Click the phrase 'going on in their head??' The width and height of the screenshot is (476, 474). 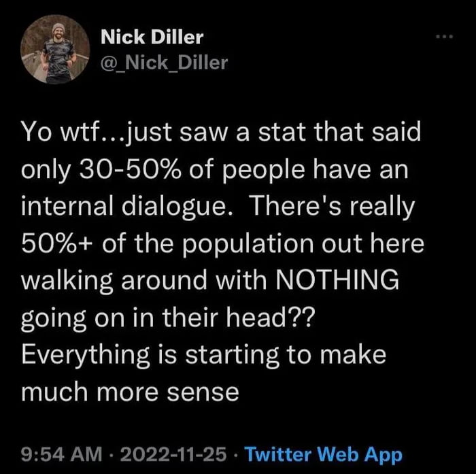166,318
